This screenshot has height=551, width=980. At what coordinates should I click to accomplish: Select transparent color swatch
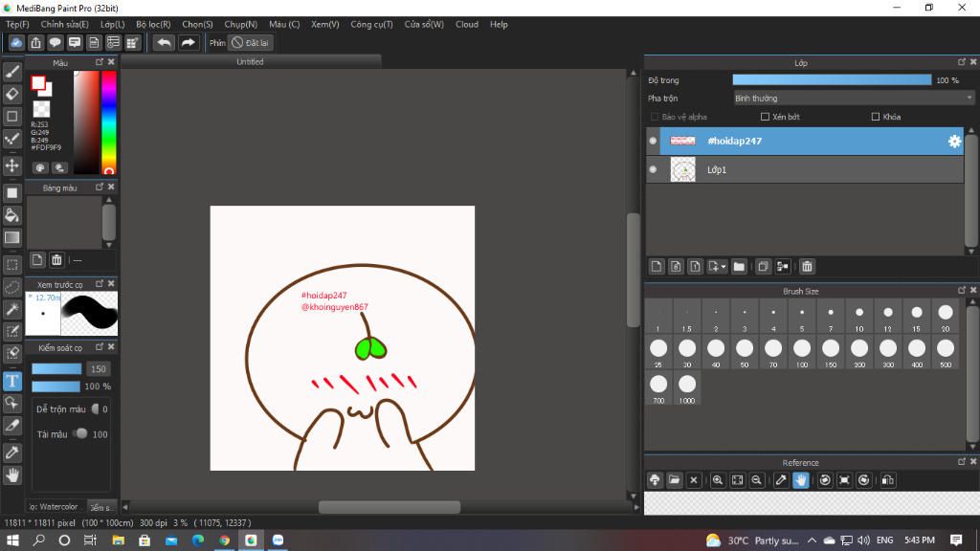pos(41,109)
